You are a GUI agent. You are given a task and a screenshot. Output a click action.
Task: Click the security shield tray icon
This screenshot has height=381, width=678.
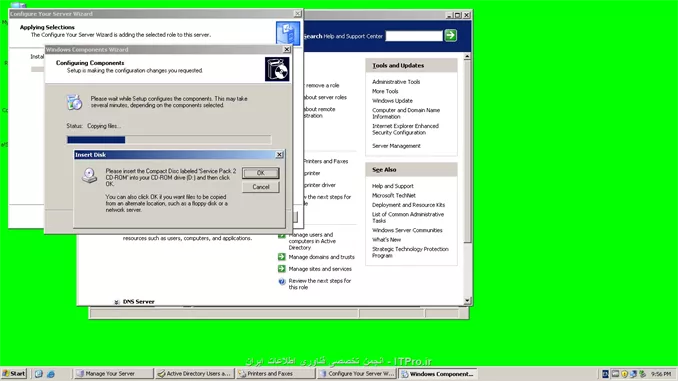pyautogui.click(x=624, y=374)
